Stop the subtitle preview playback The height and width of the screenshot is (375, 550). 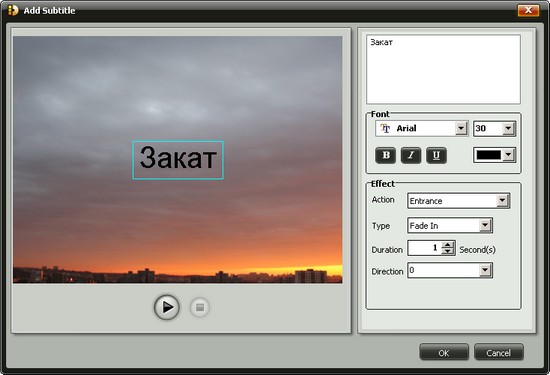click(x=200, y=308)
